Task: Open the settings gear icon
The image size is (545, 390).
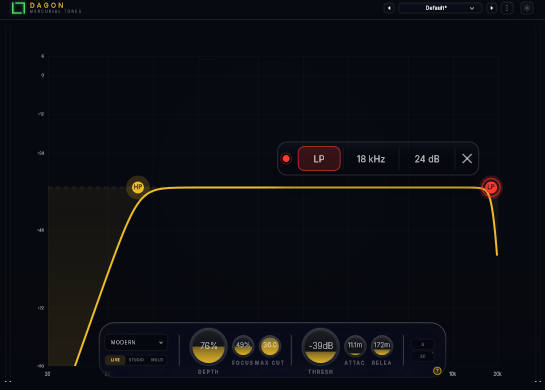Action: coord(527,8)
